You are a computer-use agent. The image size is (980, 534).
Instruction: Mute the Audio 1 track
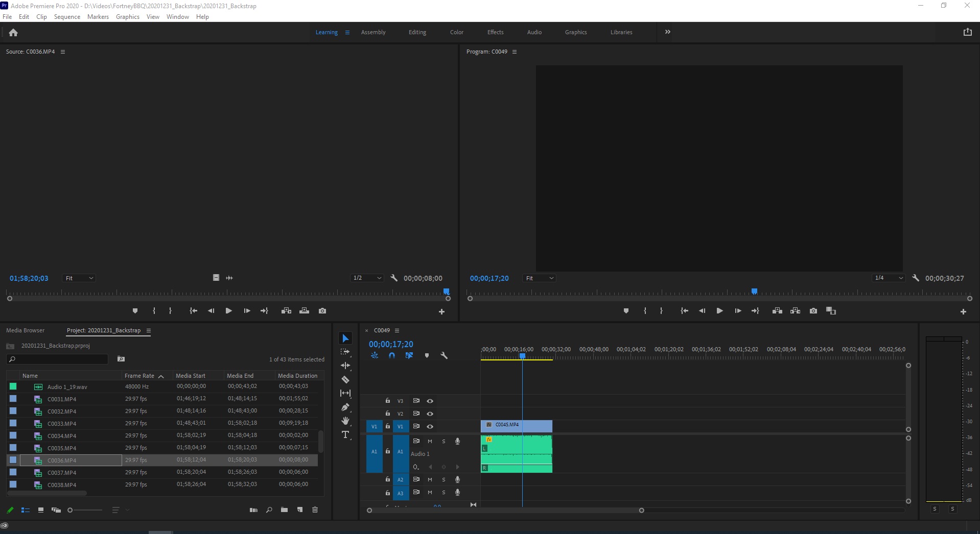[430, 441]
